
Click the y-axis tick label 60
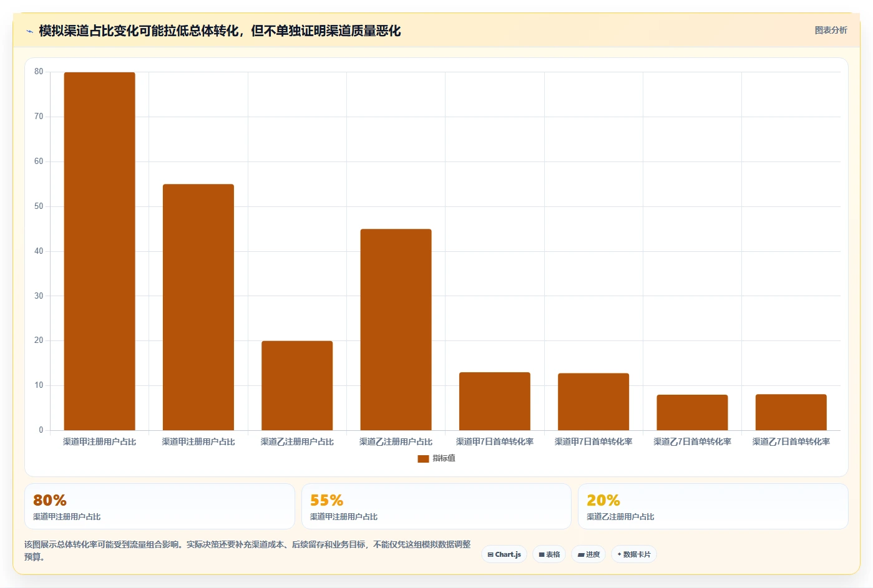click(39, 161)
